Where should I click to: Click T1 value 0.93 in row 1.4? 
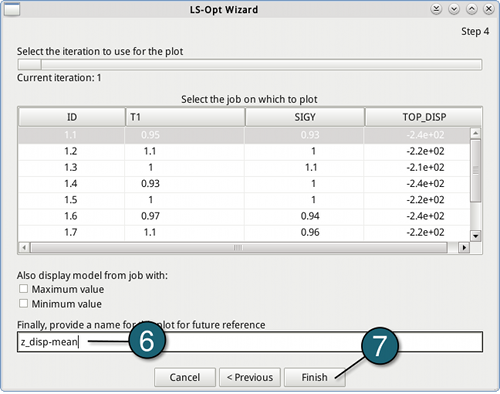pos(150,184)
